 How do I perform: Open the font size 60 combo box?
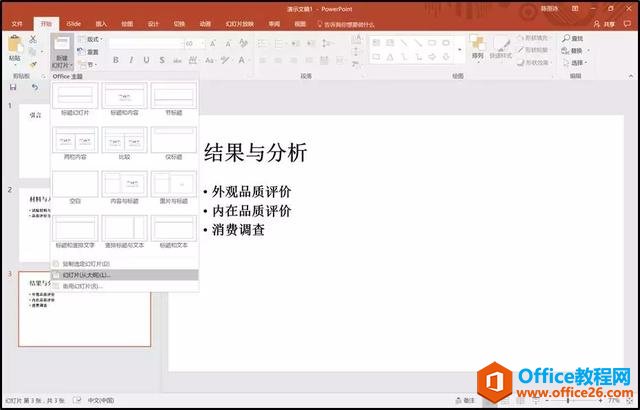tap(195, 43)
